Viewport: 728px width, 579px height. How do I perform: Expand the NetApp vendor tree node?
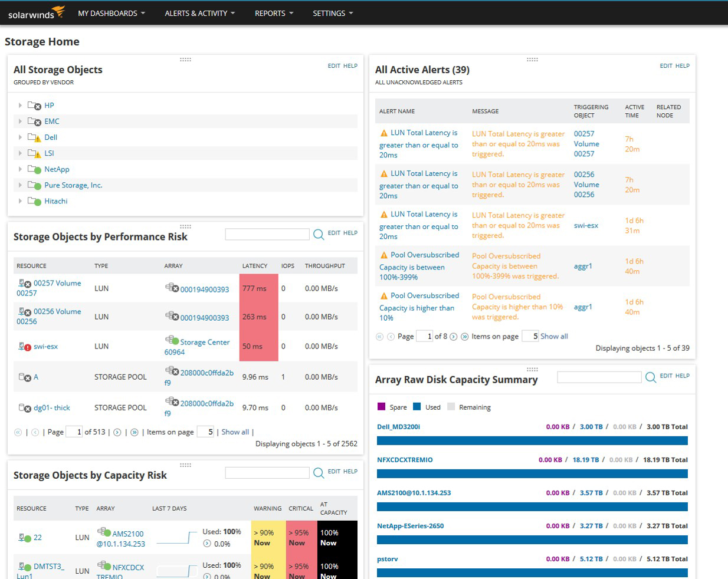coord(20,169)
